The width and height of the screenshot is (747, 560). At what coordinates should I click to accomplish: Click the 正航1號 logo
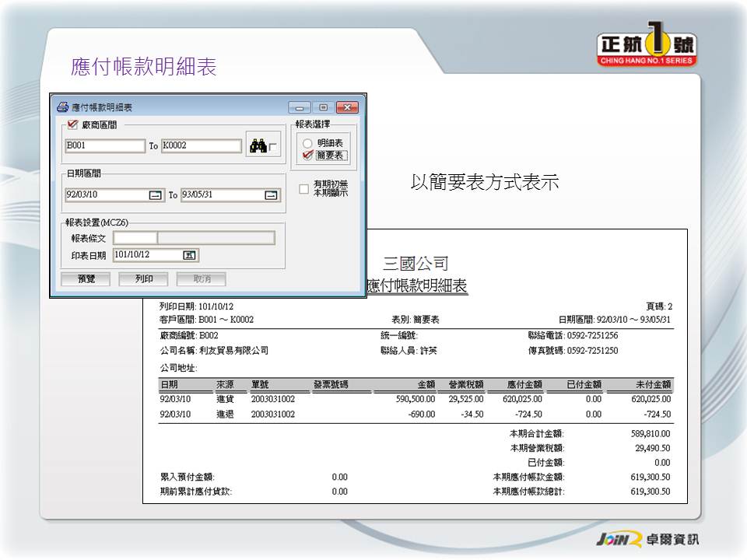(x=647, y=48)
